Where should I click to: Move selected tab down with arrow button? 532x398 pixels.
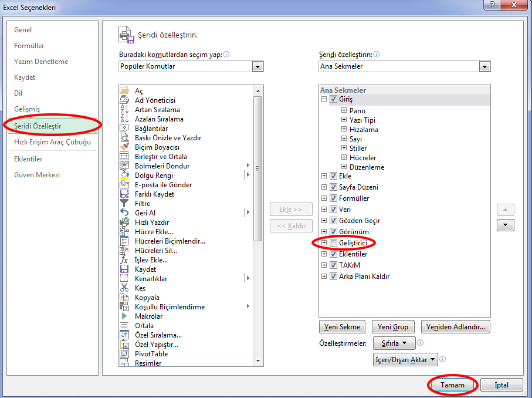(506, 225)
